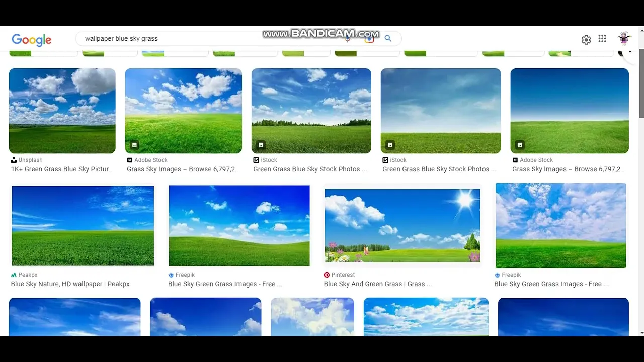This screenshot has height=362, width=644.
Task: Open the Peakpx blue sky wallpaper thumbnail
Action: point(83,226)
